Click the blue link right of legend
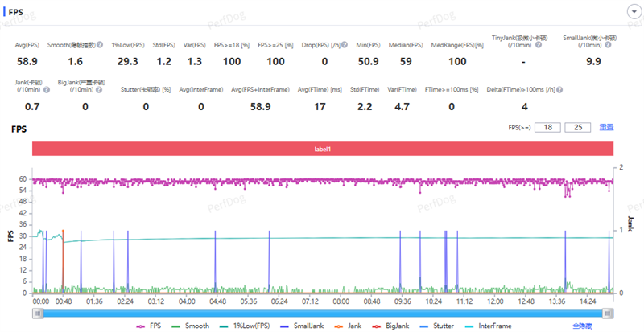The image size is (644, 332). pyautogui.click(x=582, y=326)
